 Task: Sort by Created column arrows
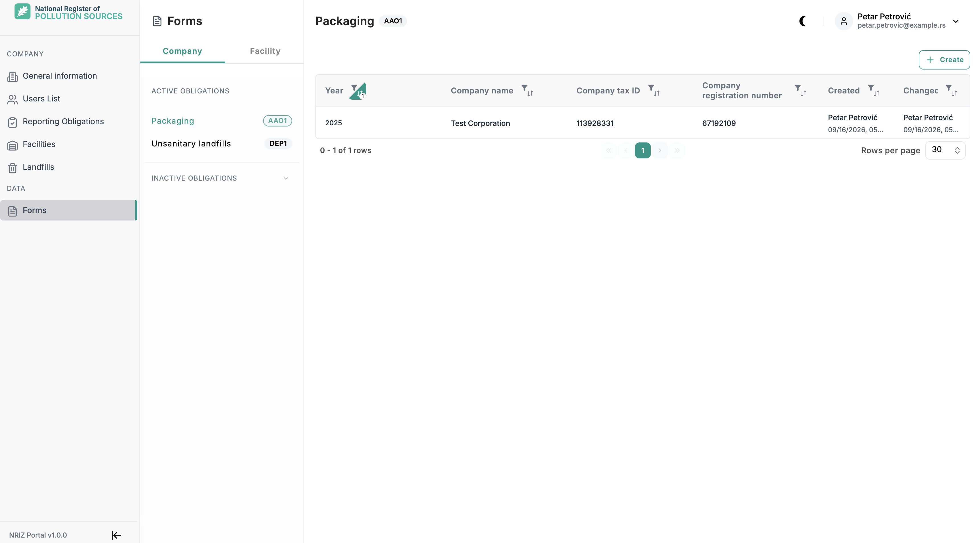[877, 93]
